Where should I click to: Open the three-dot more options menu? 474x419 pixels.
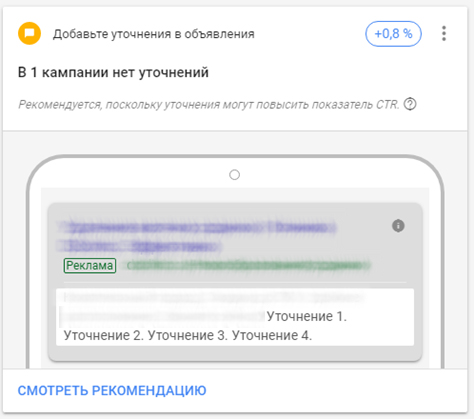coord(444,34)
